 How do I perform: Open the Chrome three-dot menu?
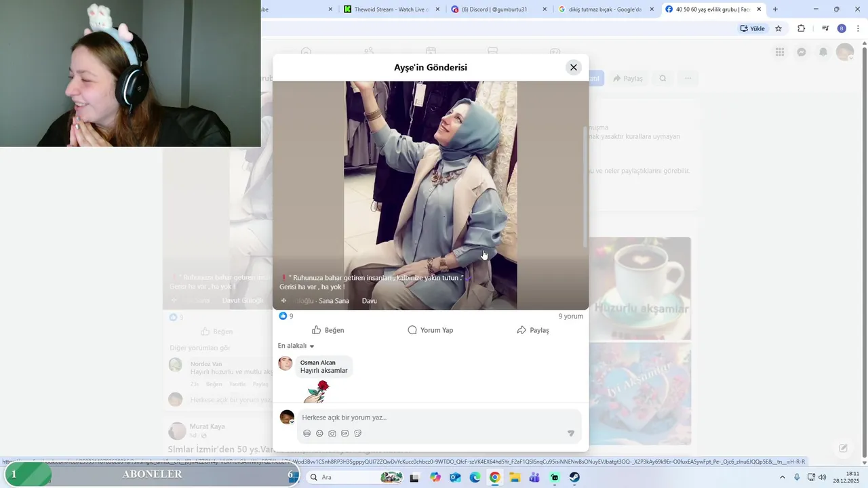(x=859, y=28)
